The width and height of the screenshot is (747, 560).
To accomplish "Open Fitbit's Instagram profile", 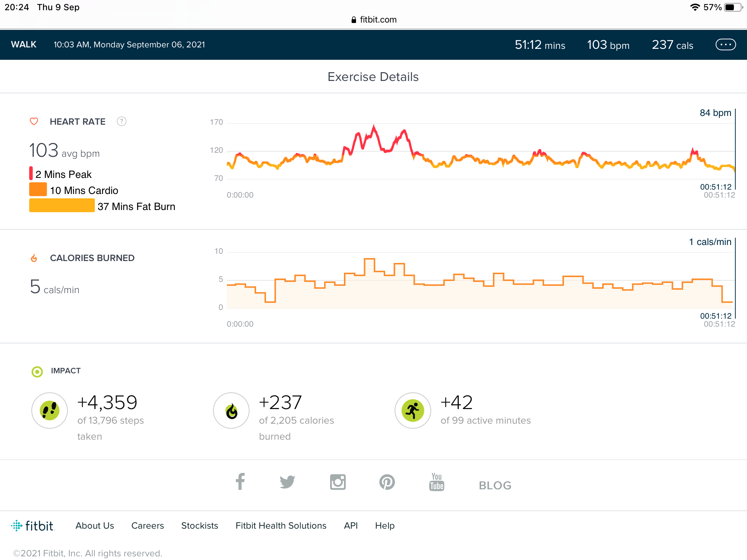I will coord(338,482).
